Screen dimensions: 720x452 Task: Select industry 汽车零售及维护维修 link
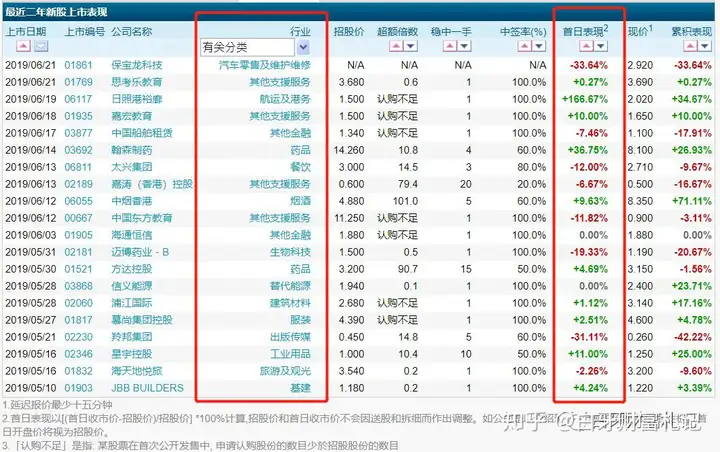[265, 65]
